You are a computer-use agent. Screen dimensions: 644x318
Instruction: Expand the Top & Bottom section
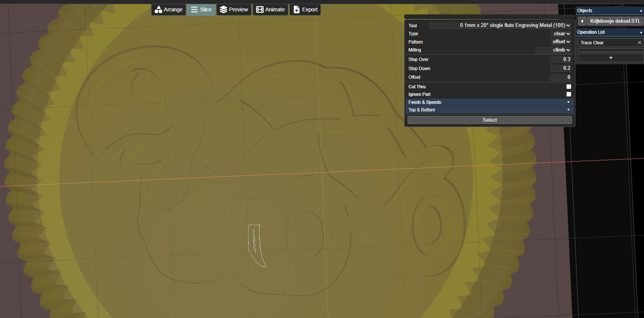[x=489, y=110]
